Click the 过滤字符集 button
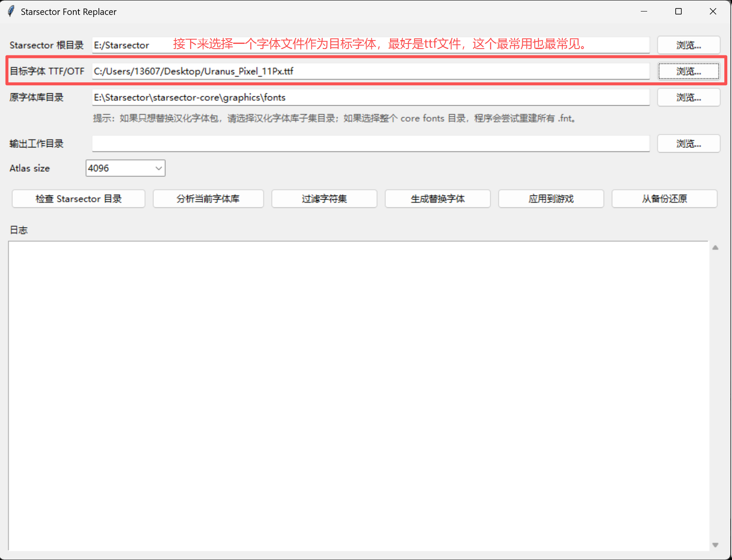The image size is (732, 560). coord(324,199)
